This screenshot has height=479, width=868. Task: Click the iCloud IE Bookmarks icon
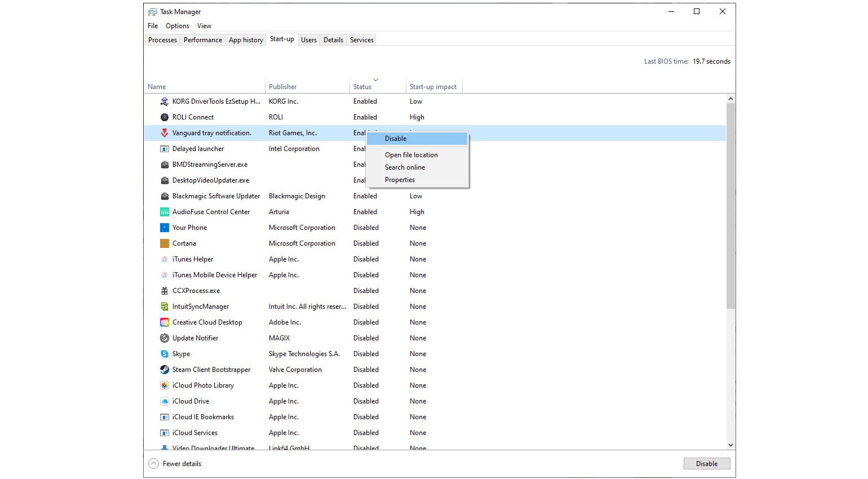(165, 417)
